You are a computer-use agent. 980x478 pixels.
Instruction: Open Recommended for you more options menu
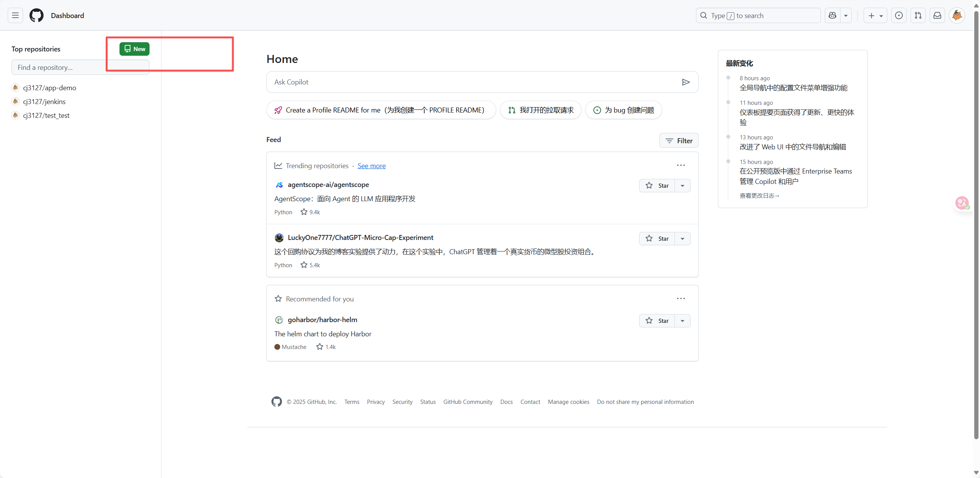(681, 299)
